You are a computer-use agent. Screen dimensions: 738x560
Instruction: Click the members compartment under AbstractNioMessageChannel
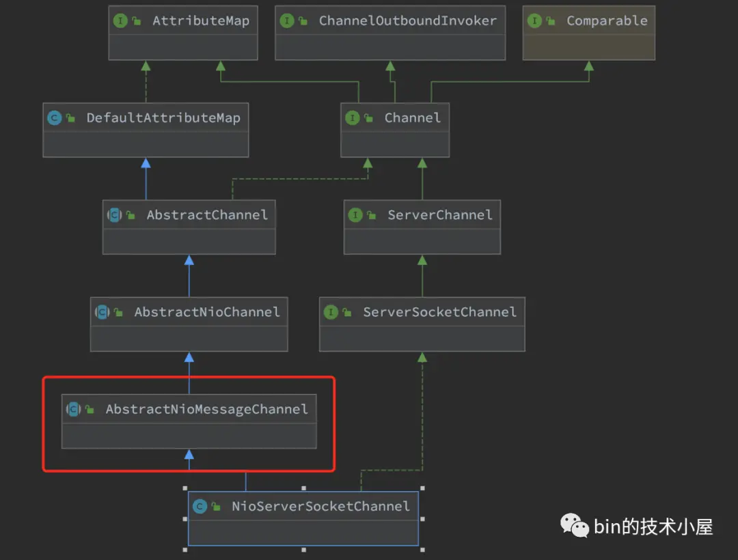click(x=189, y=436)
